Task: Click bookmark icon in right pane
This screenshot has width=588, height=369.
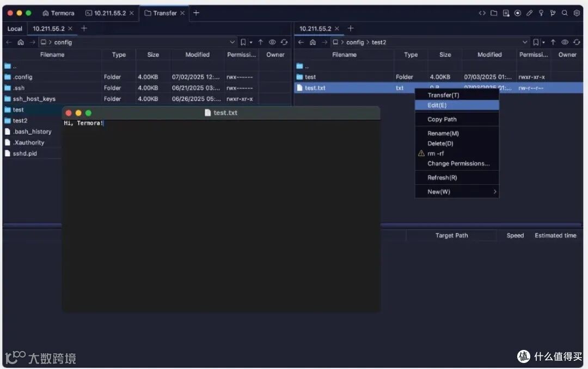Action: tap(536, 43)
